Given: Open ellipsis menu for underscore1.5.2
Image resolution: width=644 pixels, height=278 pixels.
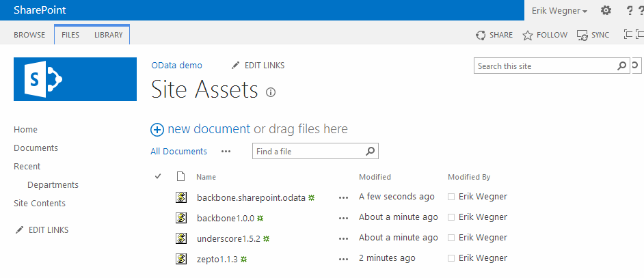Looking at the screenshot, I should click(343, 238).
